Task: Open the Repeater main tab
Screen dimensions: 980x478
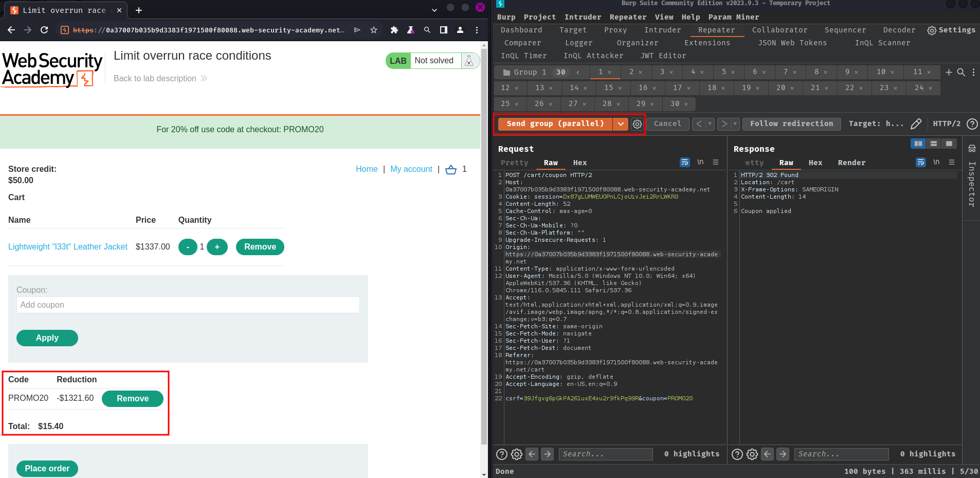Action: (x=716, y=30)
